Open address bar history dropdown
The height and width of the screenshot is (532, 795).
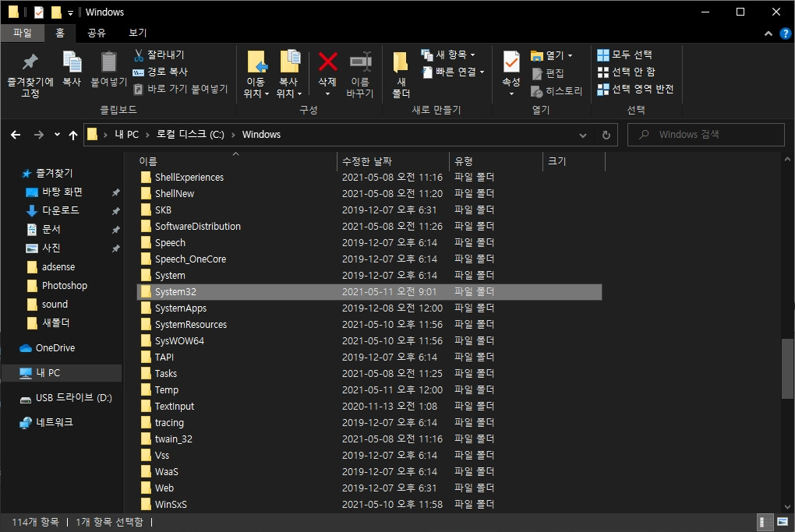(x=582, y=136)
